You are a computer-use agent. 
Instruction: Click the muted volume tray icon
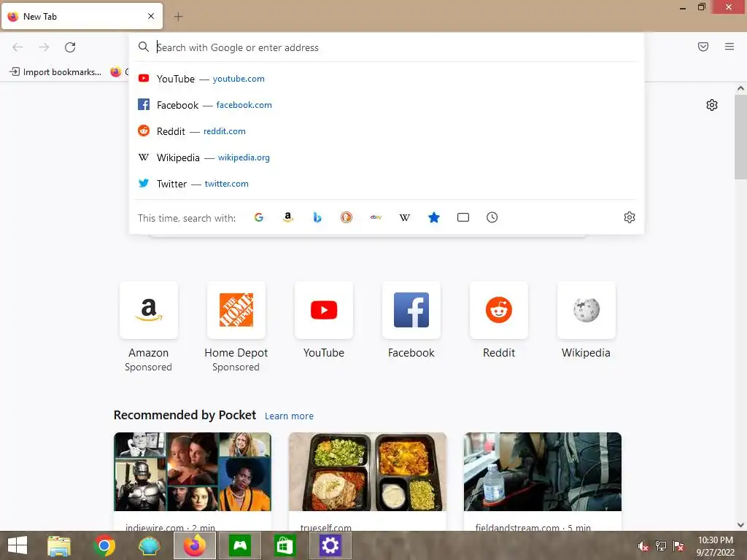tap(643, 546)
